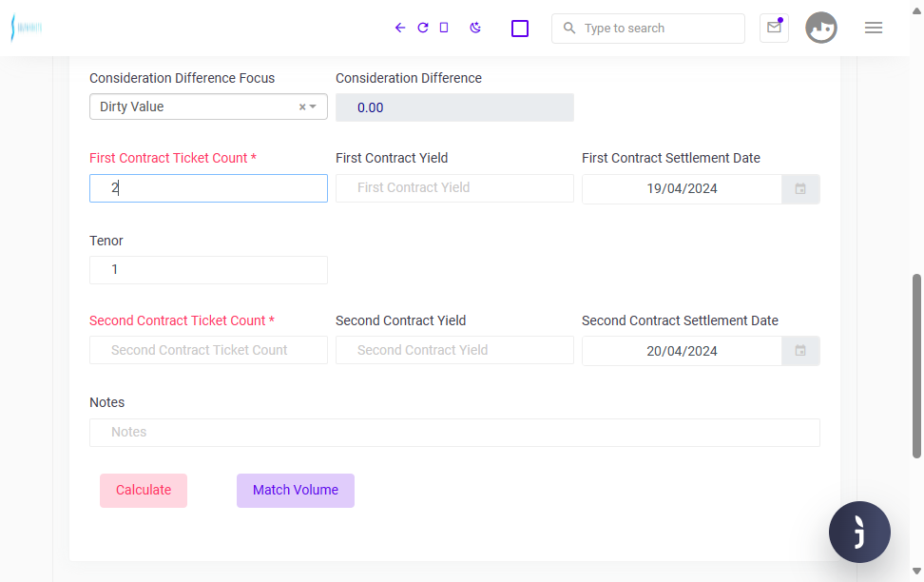This screenshot has width=924, height=582.
Task: Click the purple fullscreen square icon
Action: click(x=520, y=29)
